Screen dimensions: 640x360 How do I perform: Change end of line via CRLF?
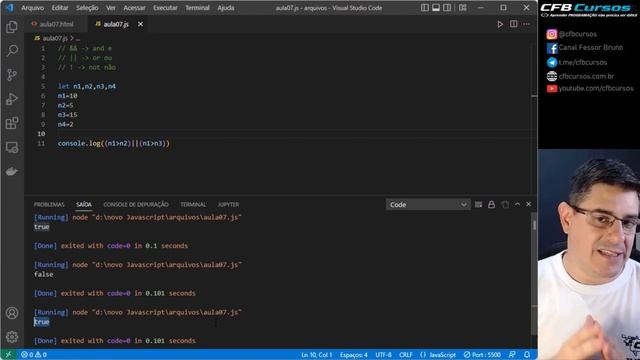[406, 355]
